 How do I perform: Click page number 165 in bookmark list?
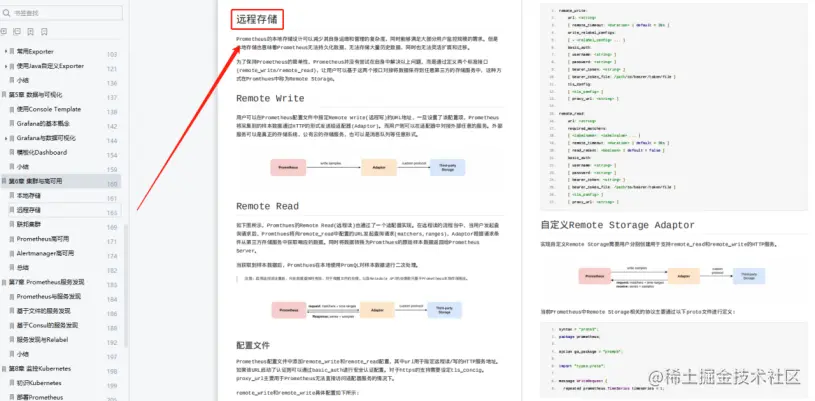(112, 213)
